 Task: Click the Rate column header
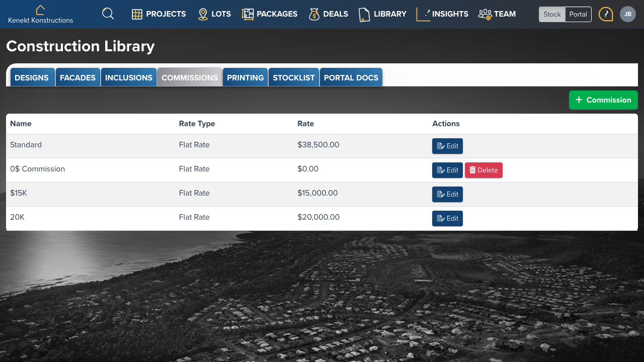coord(305,124)
